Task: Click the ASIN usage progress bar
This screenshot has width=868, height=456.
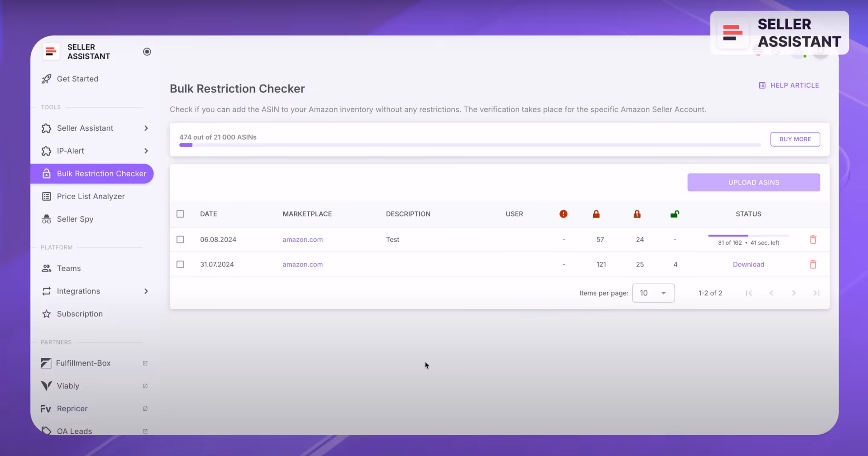Action: click(470, 145)
